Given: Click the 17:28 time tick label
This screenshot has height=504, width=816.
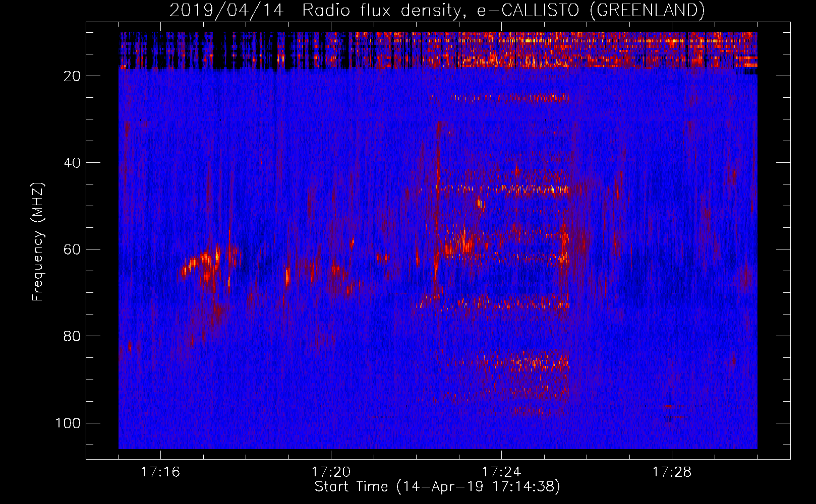Looking at the screenshot, I should pos(672,472).
